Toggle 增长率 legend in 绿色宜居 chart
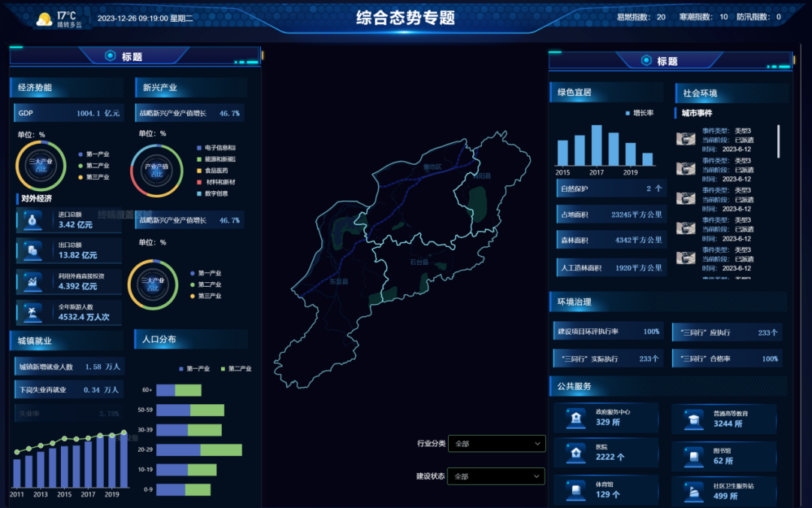The height and width of the screenshot is (508, 812). pos(639,113)
